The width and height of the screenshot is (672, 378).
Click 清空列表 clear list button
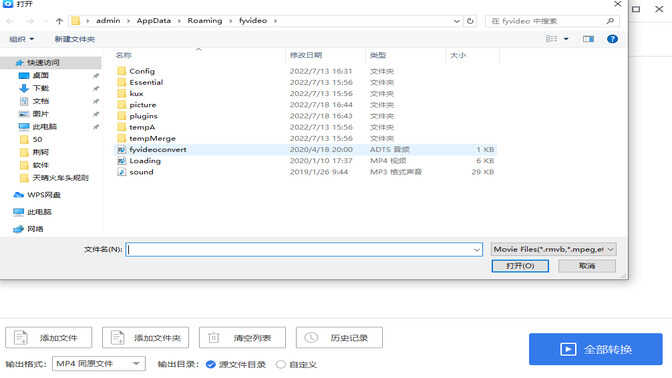(x=242, y=338)
